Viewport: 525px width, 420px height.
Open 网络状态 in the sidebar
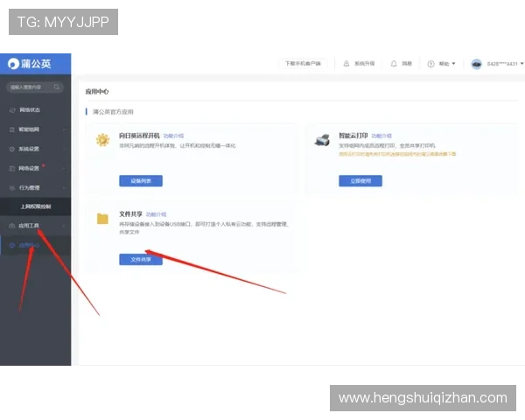[x=30, y=110]
